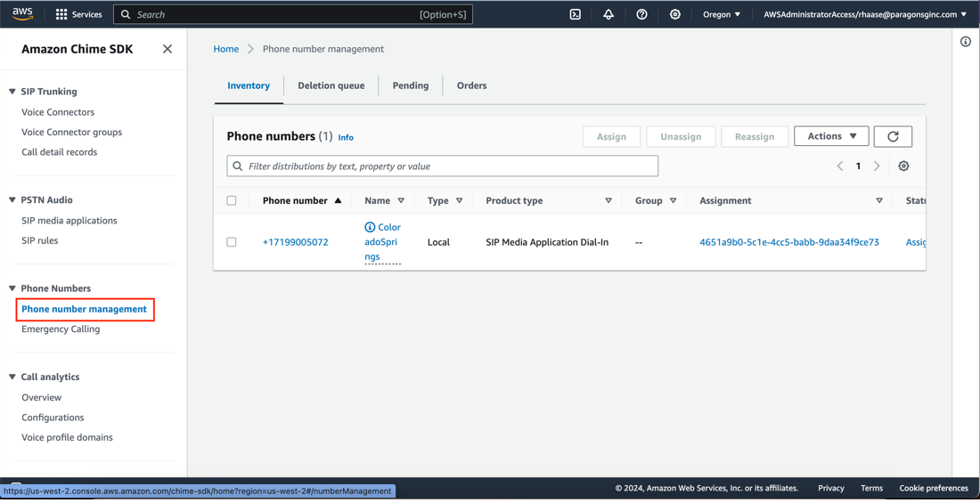980x503 pixels.
Task: Open Configurations page
Action: coord(53,418)
